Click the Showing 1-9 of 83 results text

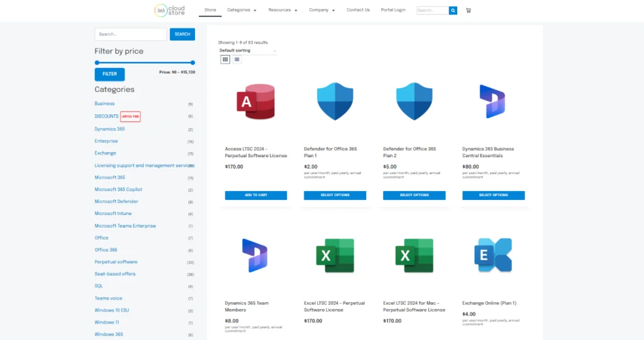click(243, 43)
